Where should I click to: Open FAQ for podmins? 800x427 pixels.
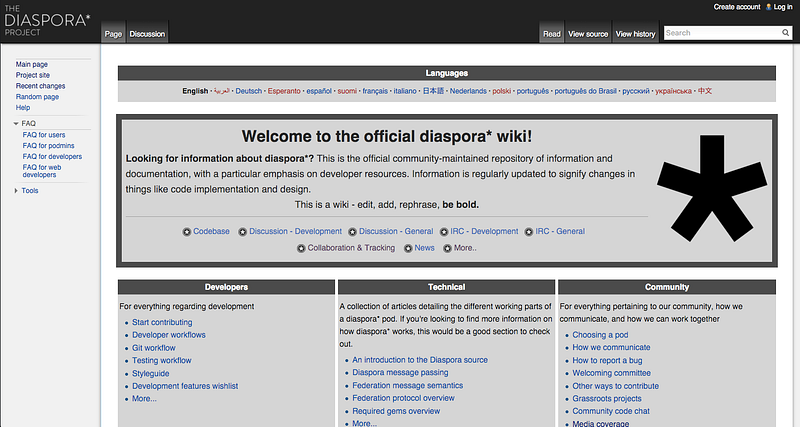48,145
